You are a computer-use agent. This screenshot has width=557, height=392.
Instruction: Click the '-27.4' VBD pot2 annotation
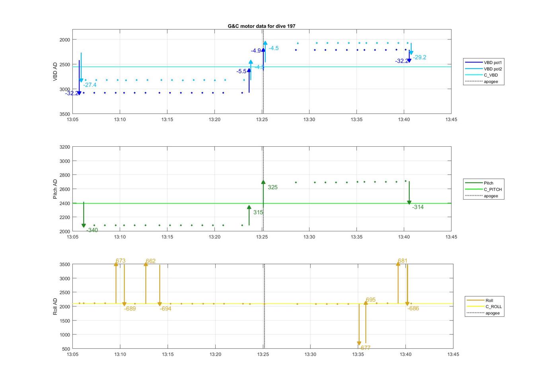(x=90, y=85)
